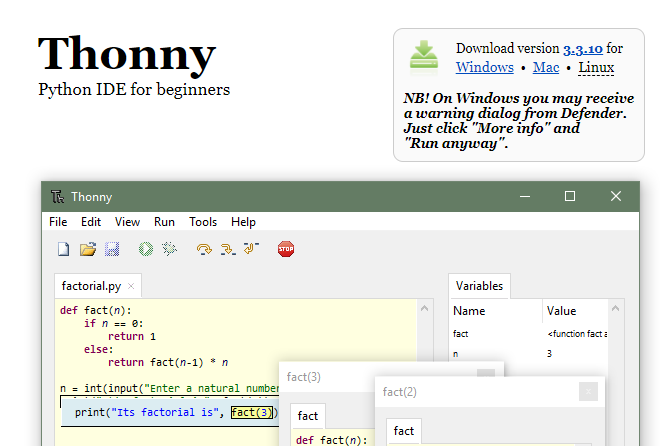Select the fact tab in fact(3) window
665x446 pixels.
308,416
